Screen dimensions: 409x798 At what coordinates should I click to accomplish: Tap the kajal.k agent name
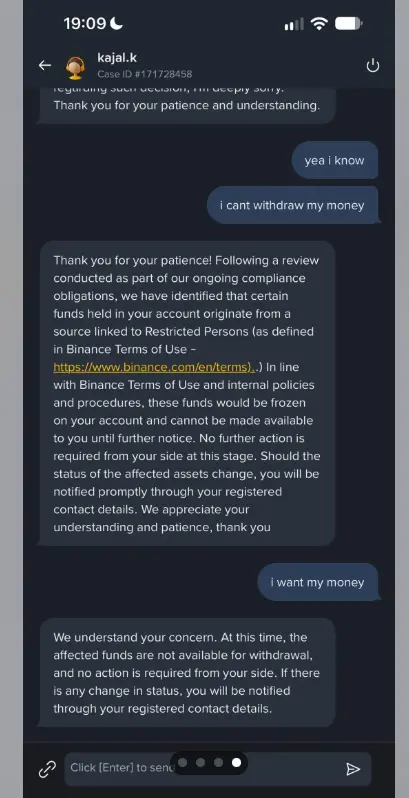[x=117, y=58]
